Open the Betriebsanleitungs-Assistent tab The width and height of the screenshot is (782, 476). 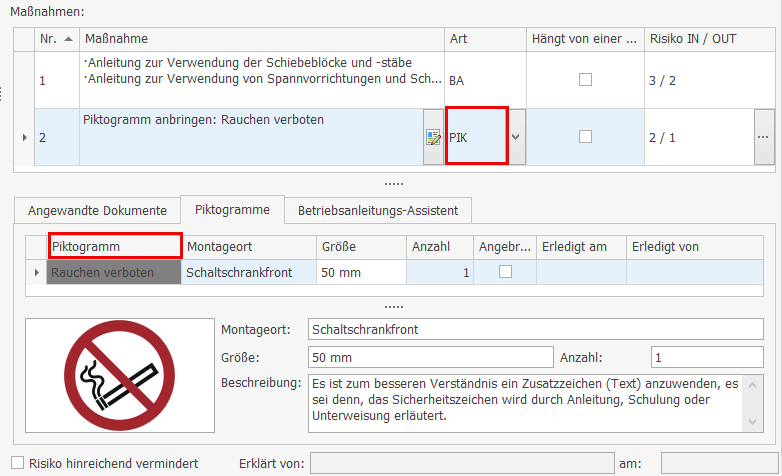coord(378,210)
